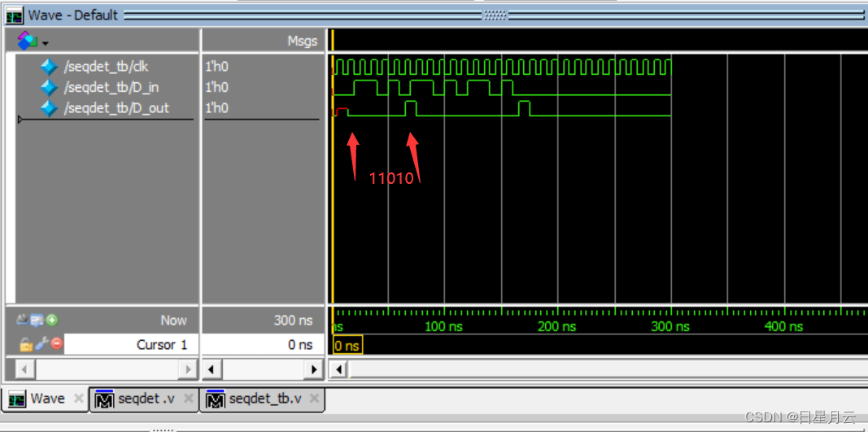
Task: Click the D_out signal diamond icon
Action: coord(49,108)
